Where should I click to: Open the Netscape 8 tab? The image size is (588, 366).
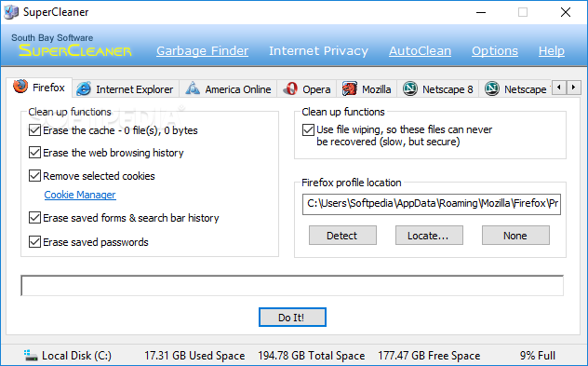point(438,89)
